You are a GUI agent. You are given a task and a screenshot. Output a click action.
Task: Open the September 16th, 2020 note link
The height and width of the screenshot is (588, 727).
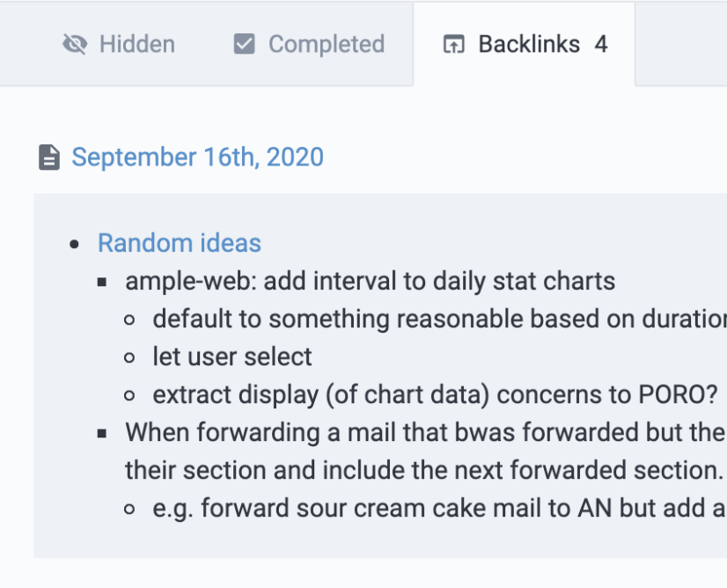pyautogui.click(x=197, y=158)
